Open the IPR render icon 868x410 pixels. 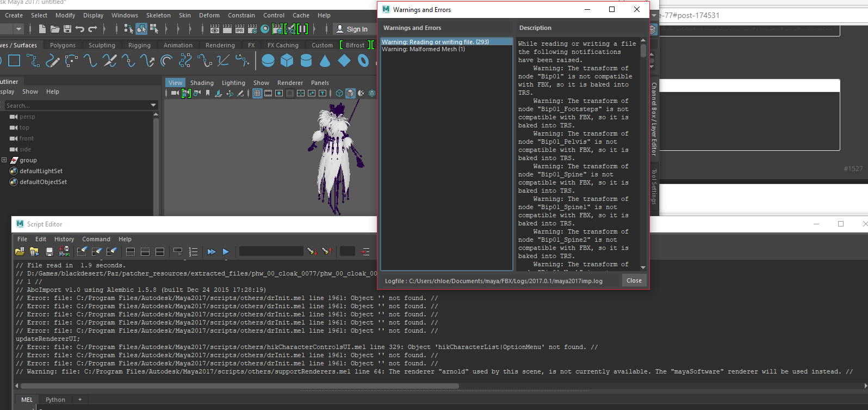click(239, 29)
